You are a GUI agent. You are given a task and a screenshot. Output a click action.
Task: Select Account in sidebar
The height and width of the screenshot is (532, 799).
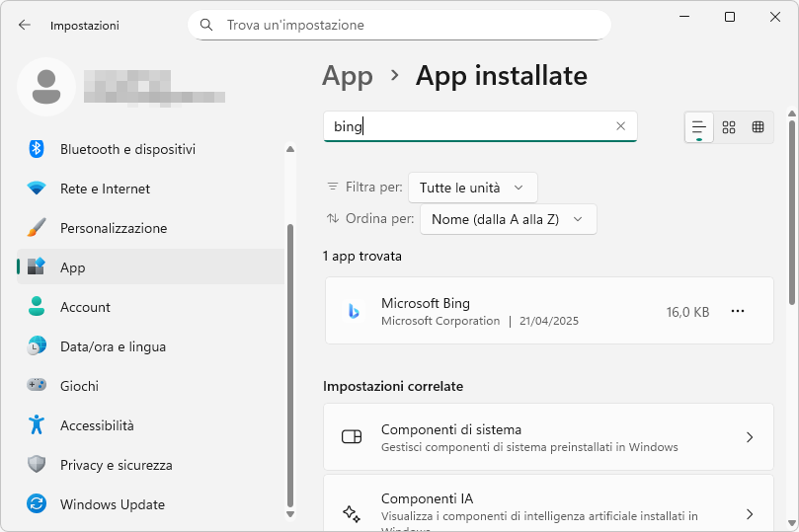coord(151,307)
